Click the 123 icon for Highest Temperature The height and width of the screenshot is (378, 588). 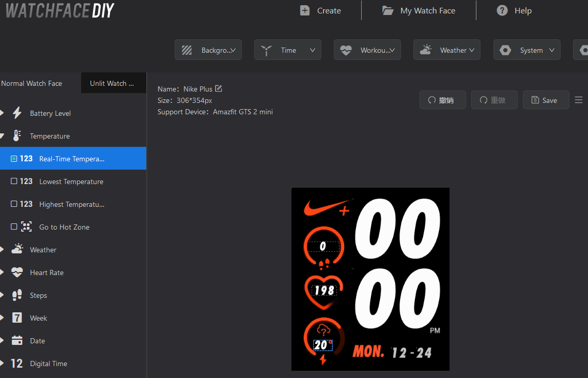click(x=26, y=204)
